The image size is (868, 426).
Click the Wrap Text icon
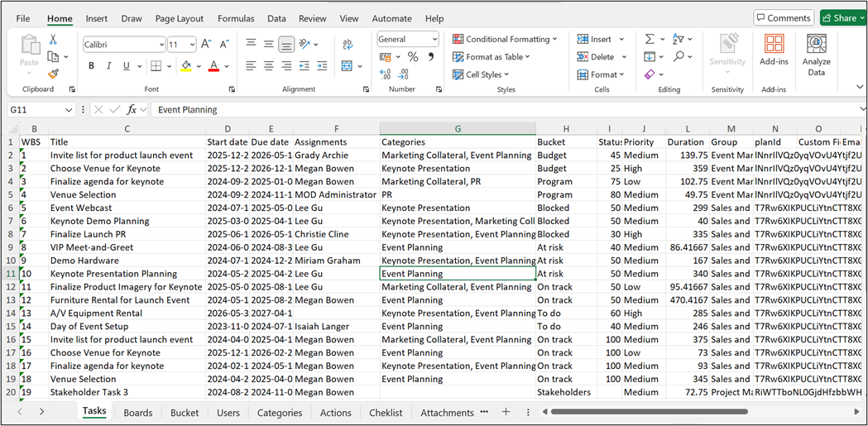(x=346, y=44)
